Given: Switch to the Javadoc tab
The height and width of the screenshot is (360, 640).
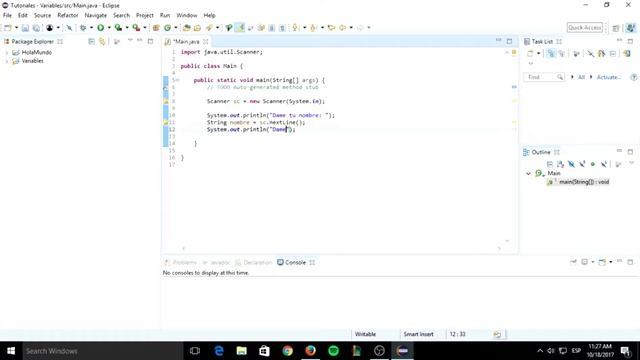Looking at the screenshot, I should coord(216,262).
